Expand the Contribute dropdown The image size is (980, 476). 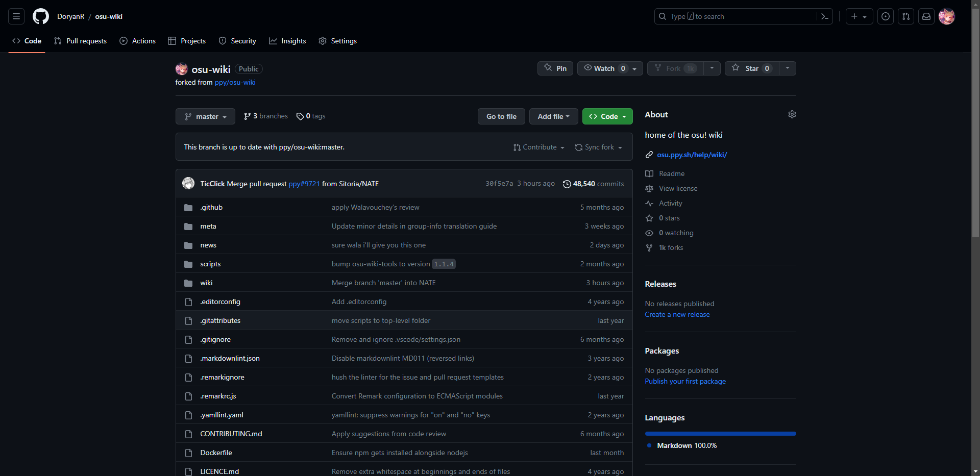[x=539, y=147]
